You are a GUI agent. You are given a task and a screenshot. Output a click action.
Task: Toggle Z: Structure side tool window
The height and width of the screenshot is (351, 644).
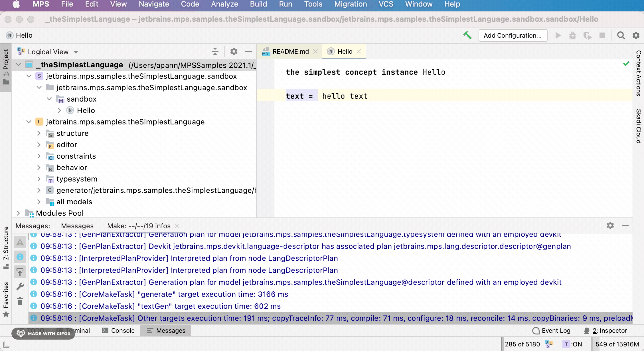6,248
